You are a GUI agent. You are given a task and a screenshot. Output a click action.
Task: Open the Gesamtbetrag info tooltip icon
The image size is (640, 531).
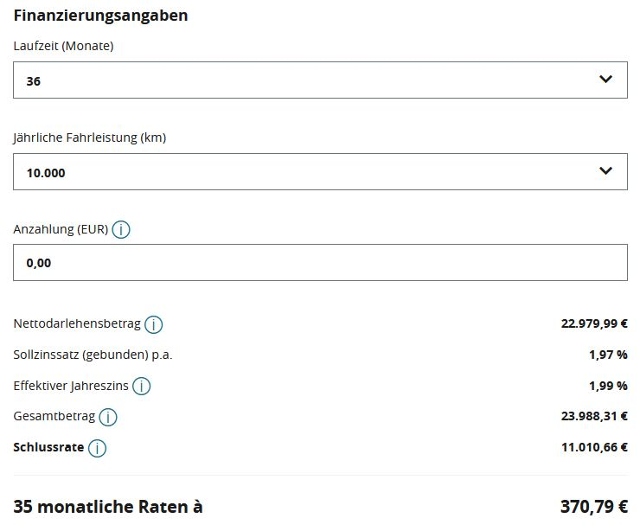(108, 417)
